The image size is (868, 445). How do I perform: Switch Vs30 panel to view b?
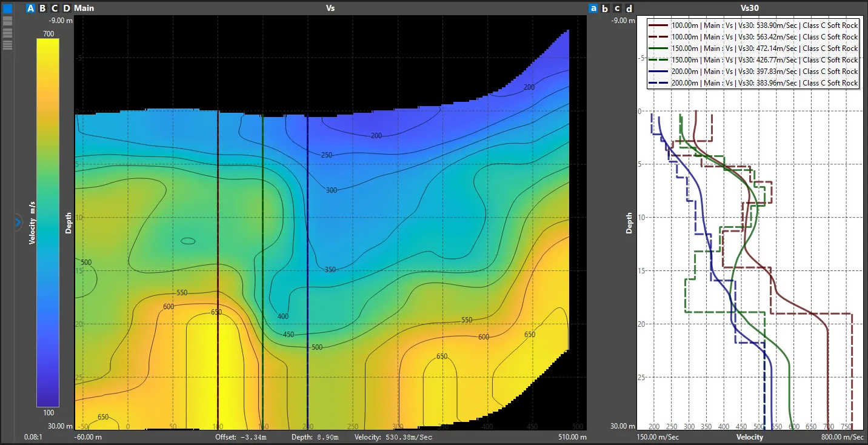605,8
